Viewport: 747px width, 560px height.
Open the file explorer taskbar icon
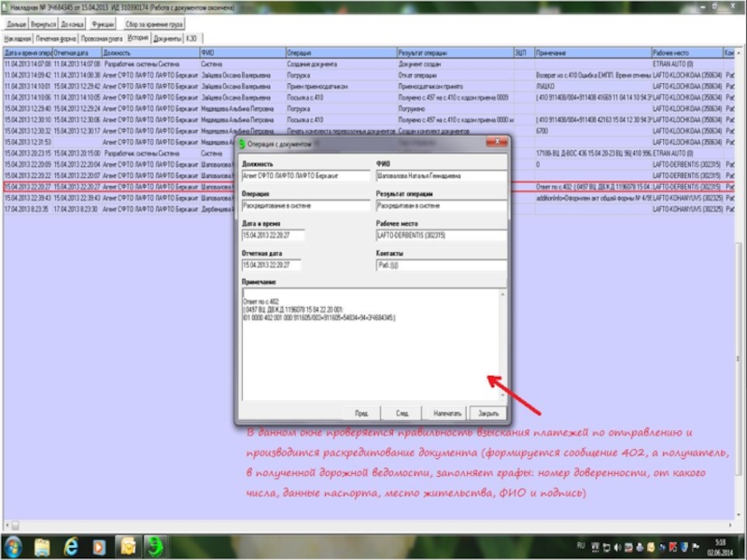[42, 547]
